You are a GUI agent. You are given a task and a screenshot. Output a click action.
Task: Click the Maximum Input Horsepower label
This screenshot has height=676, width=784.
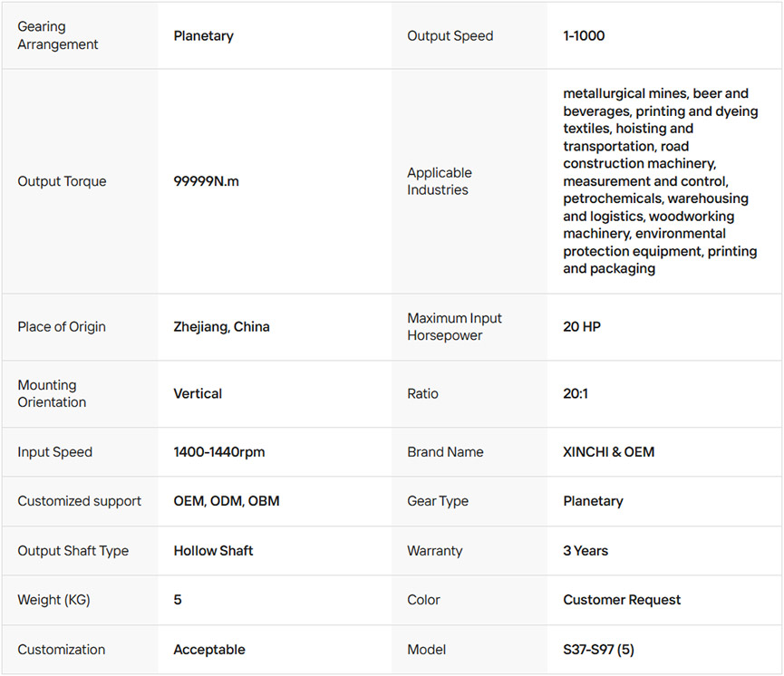pyautogui.click(x=454, y=327)
